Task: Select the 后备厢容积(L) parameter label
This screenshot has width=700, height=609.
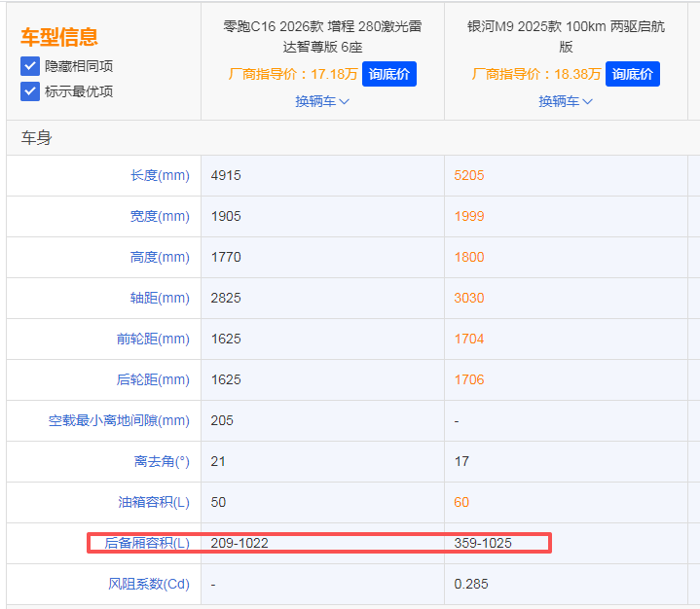Action: click(147, 543)
